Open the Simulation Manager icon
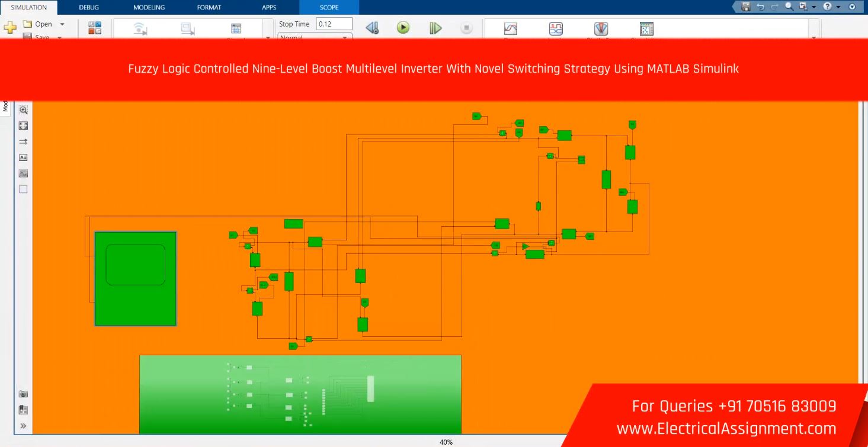The image size is (868, 447). 646,28
